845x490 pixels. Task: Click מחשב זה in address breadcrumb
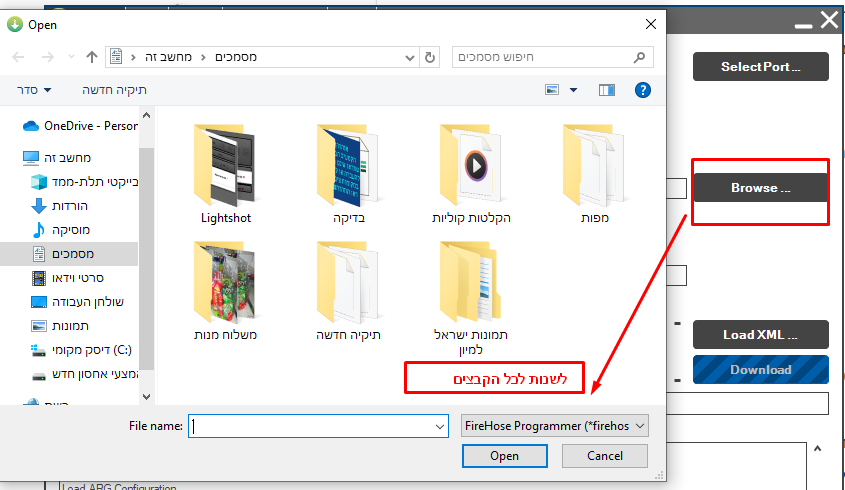pos(169,57)
